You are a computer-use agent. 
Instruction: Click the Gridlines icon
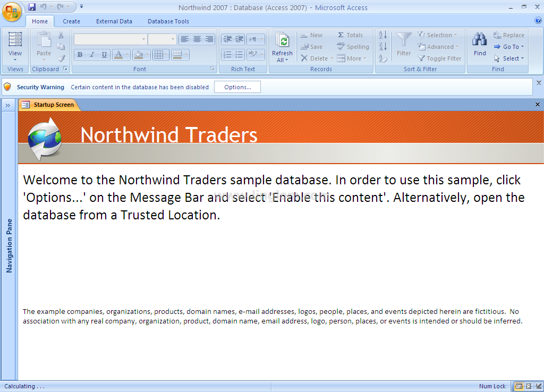[158, 55]
